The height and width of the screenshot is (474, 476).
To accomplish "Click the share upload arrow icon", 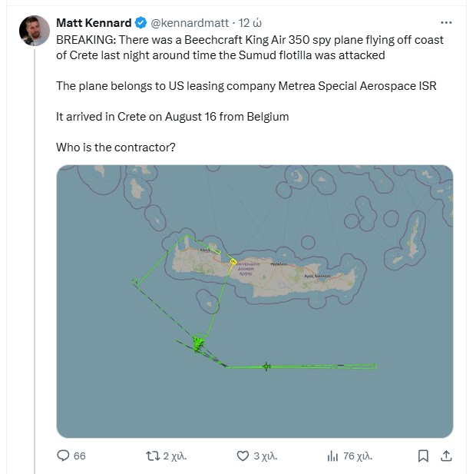I will coord(445,456).
